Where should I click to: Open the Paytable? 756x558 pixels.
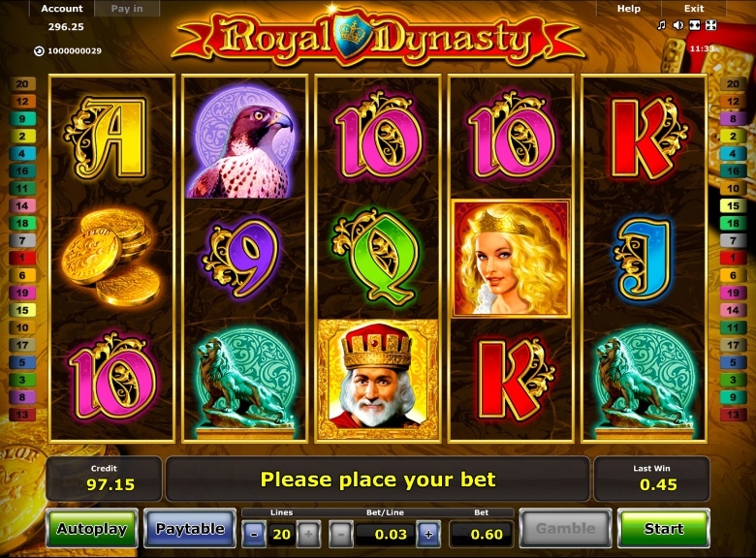click(x=190, y=529)
